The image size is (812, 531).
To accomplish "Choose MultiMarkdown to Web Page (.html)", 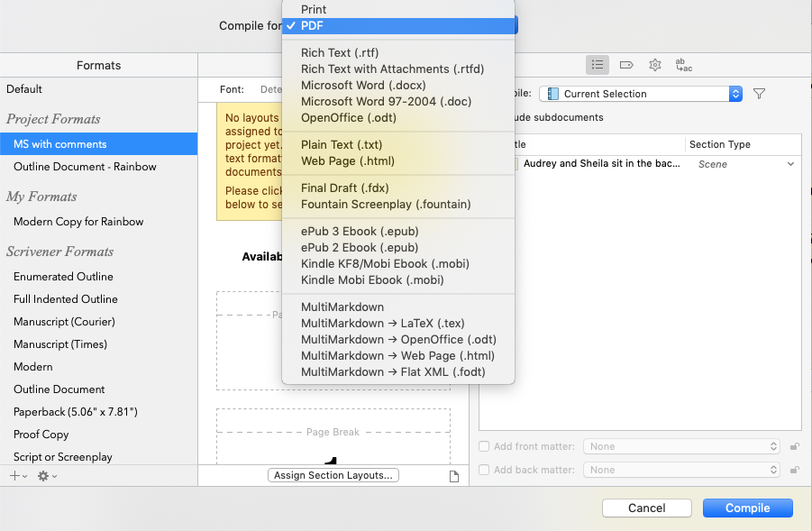I will coord(398,356).
